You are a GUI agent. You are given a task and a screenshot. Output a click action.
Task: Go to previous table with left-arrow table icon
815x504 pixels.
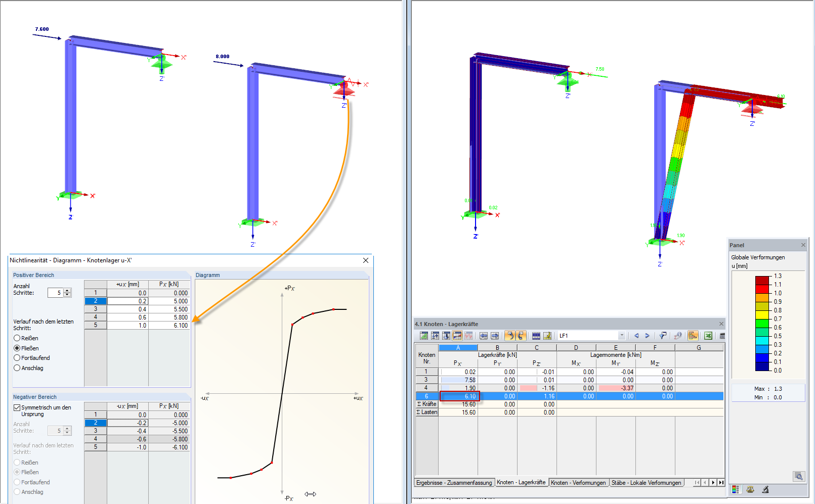[484, 336]
